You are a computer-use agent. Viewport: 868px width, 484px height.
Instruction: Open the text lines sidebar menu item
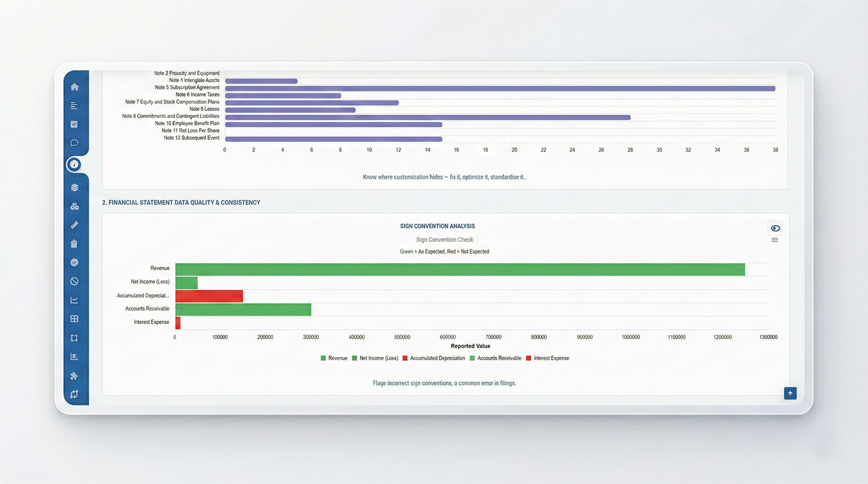(74, 106)
